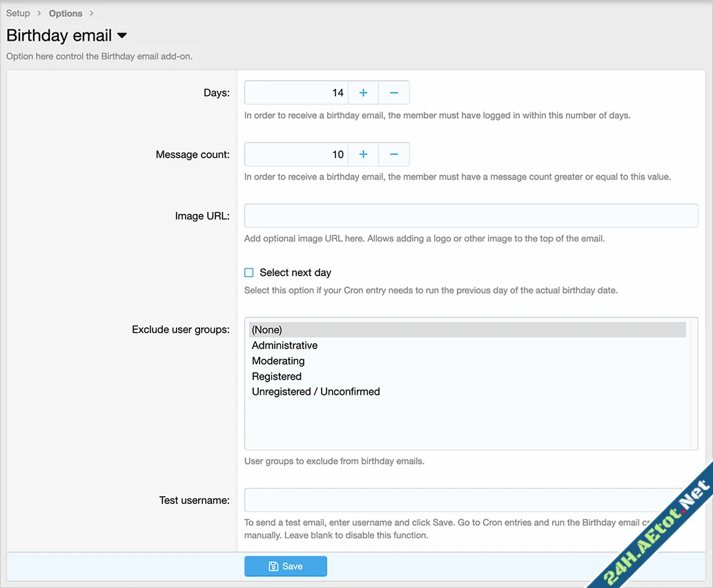The height and width of the screenshot is (588, 713).
Task: Pick Registered user group to exclude
Action: tap(277, 376)
